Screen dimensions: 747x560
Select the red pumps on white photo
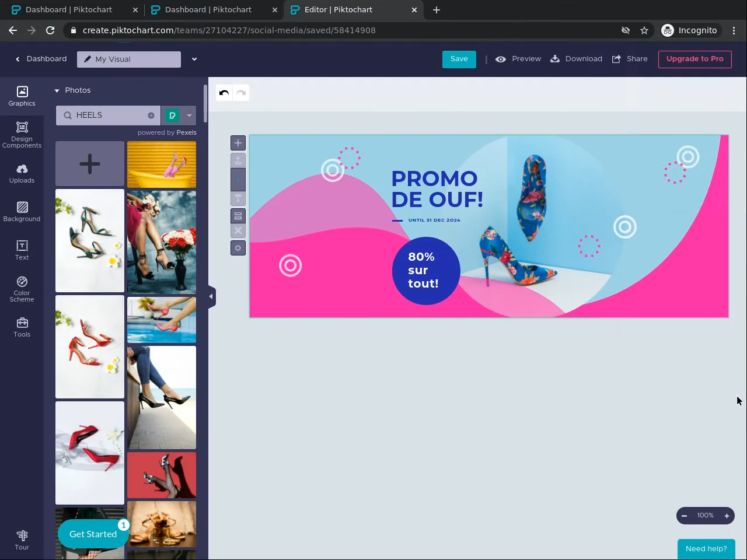90,453
